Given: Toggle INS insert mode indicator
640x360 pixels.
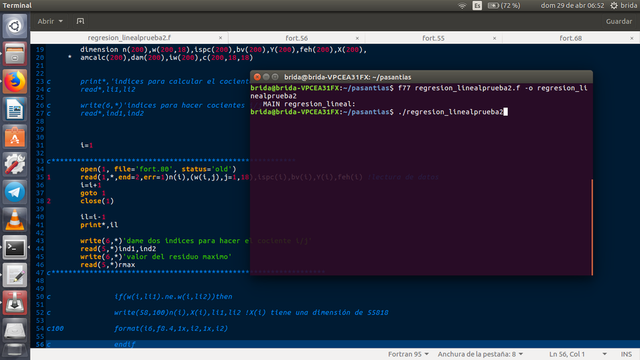Looking at the screenshot, I should (x=626, y=354).
